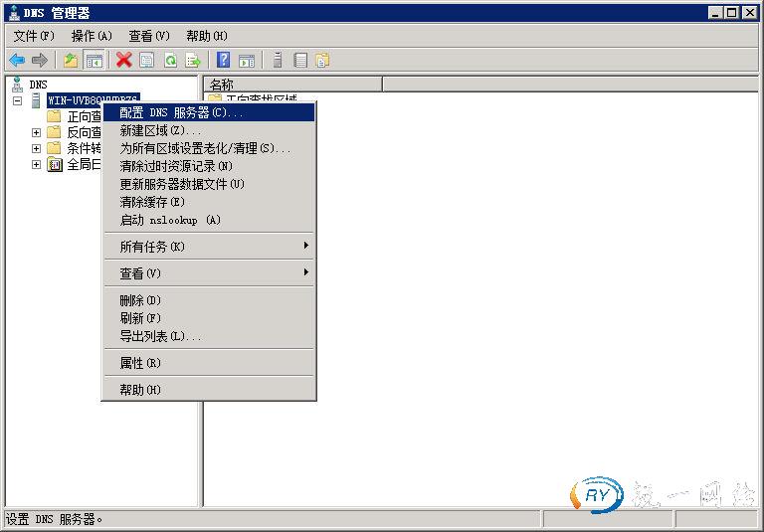
Task: Minimize the DNS 管理器 window
Action: pos(715,13)
